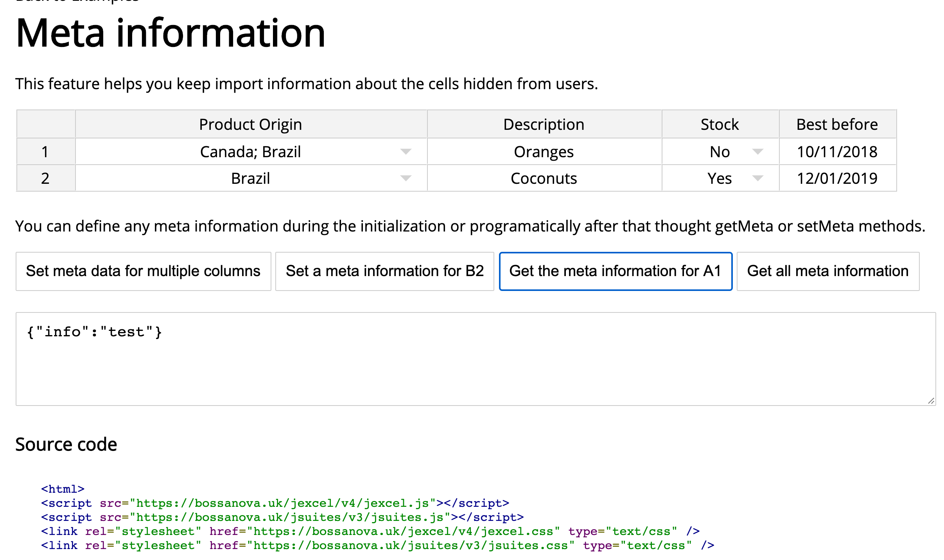
Task: Click Get the meta information for A1
Action: coord(616,271)
